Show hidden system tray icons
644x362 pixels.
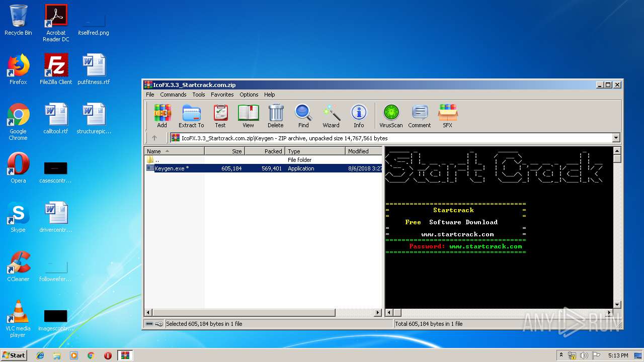561,355
